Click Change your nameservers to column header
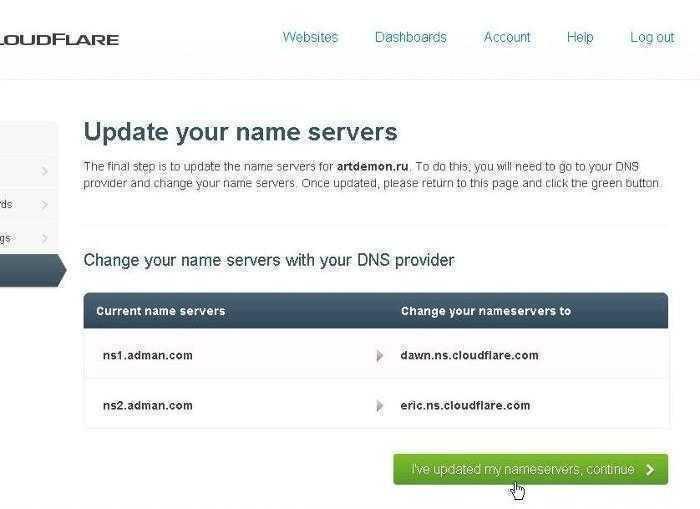Screen dimensions: 700x509 tap(486, 311)
